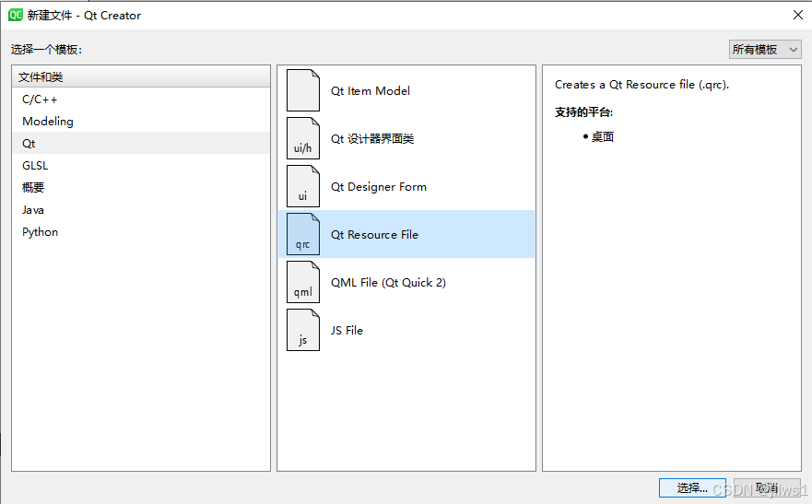The width and height of the screenshot is (812, 504).
Task: Click the 桌面 platform entry
Action: coord(602,137)
